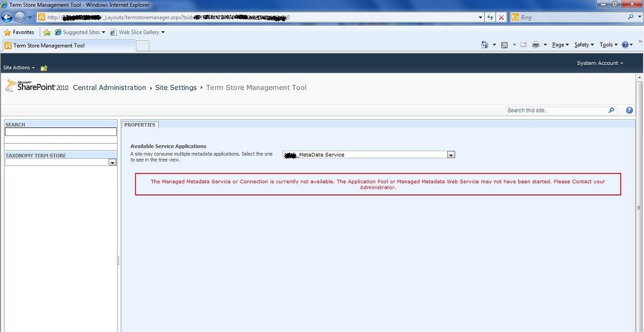Click the red Stop loading icon

(501, 17)
